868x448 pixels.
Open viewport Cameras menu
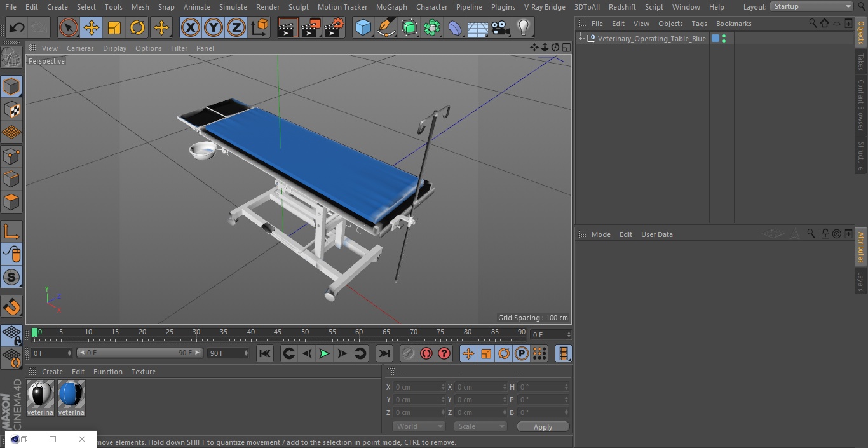point(80,48)
